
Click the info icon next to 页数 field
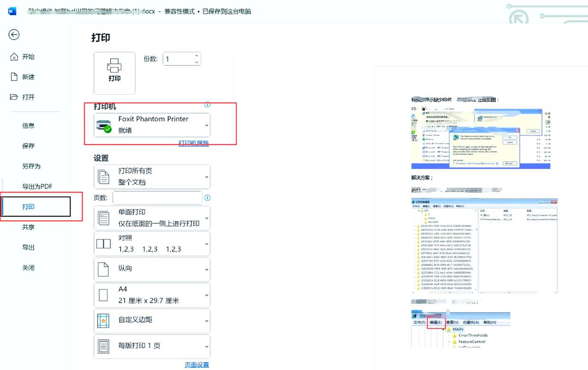[207, 198]
